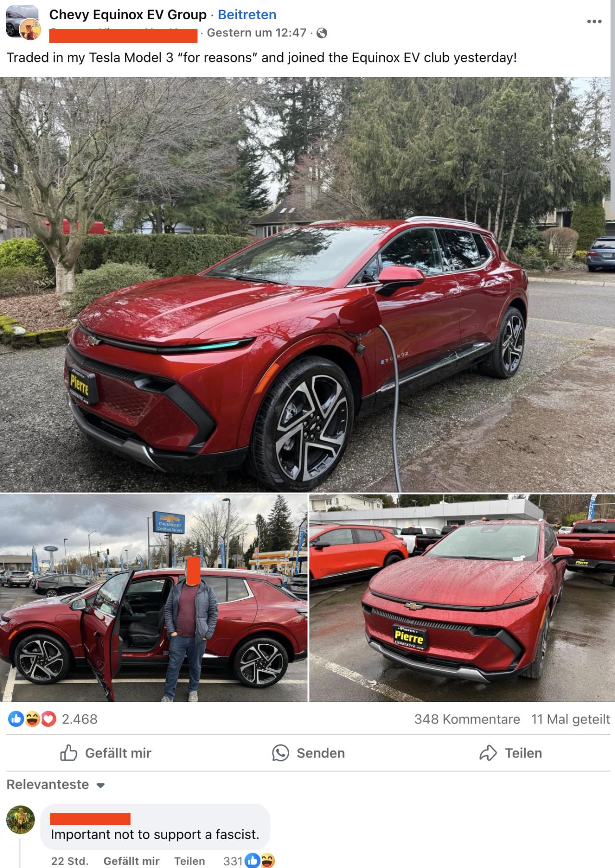Click the WhatsApp icon beside Senden
This screenshot has height=868, width=615.
tap(281, 753)
